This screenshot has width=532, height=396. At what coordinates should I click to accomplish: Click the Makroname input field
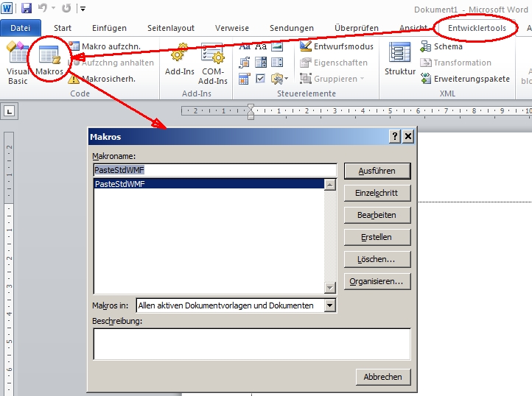214,170
